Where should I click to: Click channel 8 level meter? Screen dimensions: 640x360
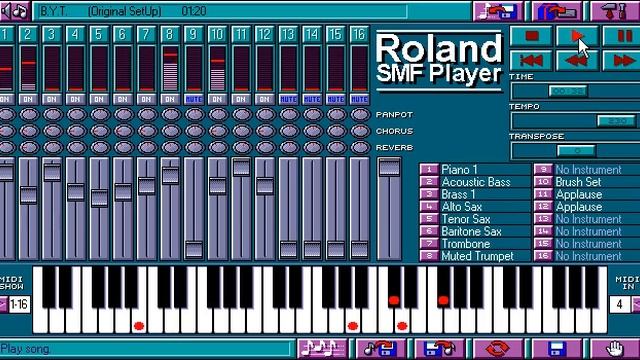[x=170, y=68]
